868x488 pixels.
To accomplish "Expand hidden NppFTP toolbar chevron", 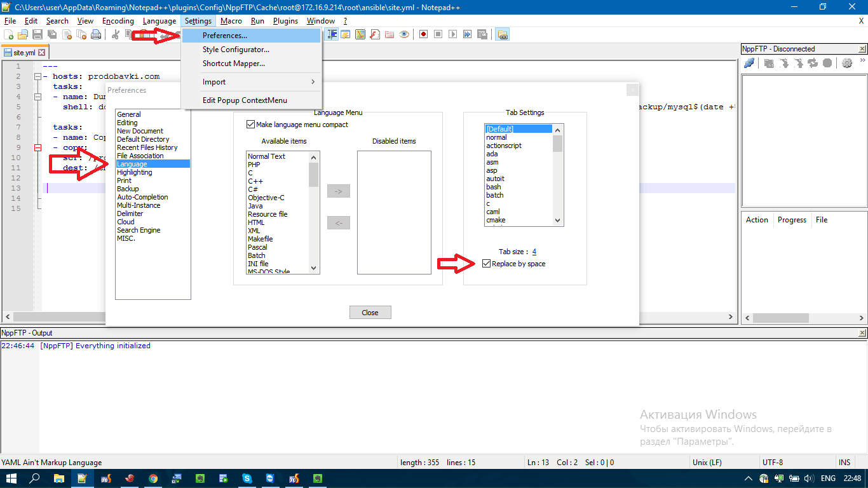I will pyautogui.click(x=862, y=61).
